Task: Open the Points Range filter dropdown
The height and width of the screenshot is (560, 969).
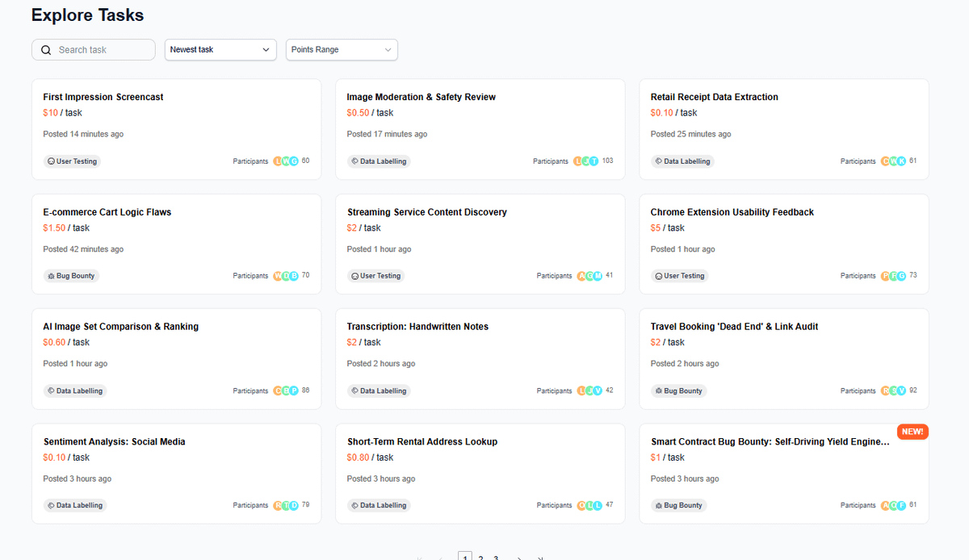Action: point(341,49)
